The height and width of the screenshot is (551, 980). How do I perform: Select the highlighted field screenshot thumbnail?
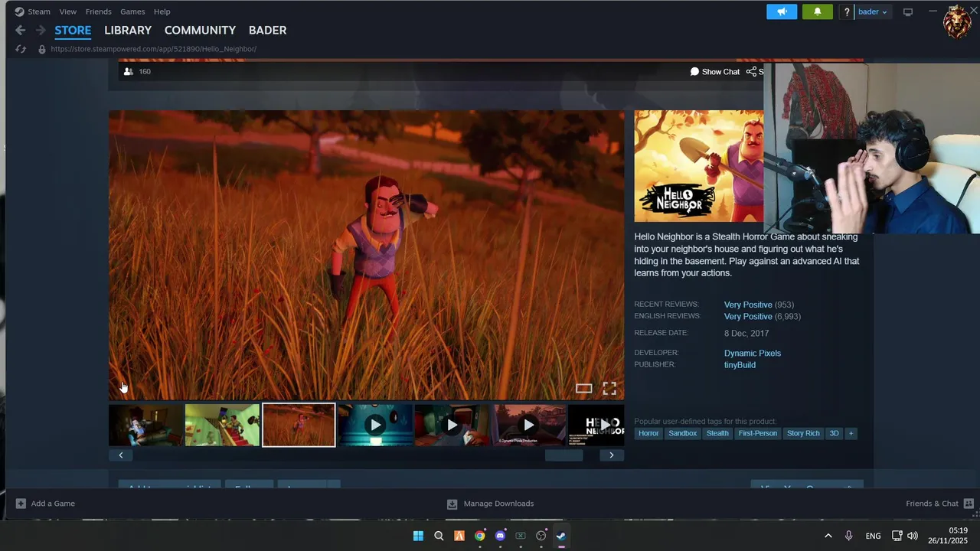point(299,425)
